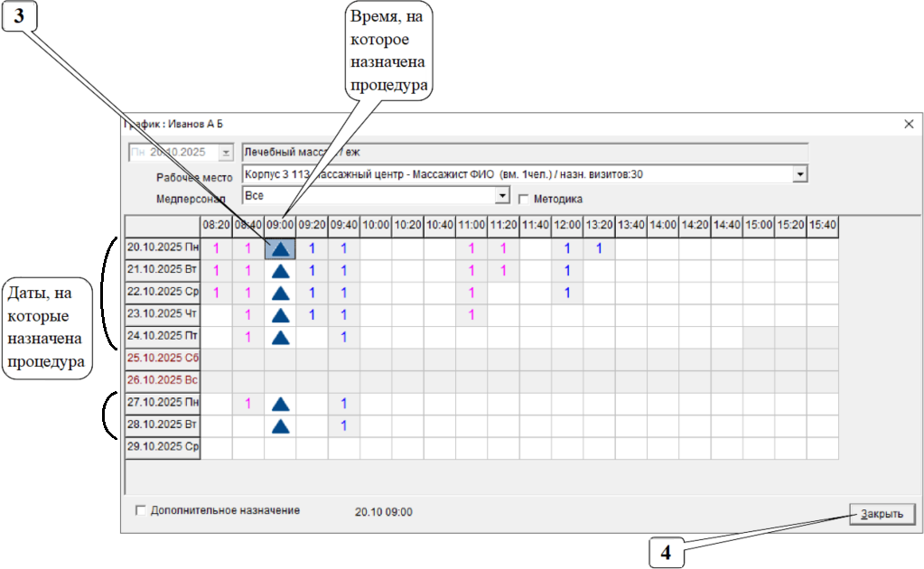Screen dimensions: 924x569
Task: Click the triangle marker in the 24.10.2025 row
Action: click(x=280, y=337)
